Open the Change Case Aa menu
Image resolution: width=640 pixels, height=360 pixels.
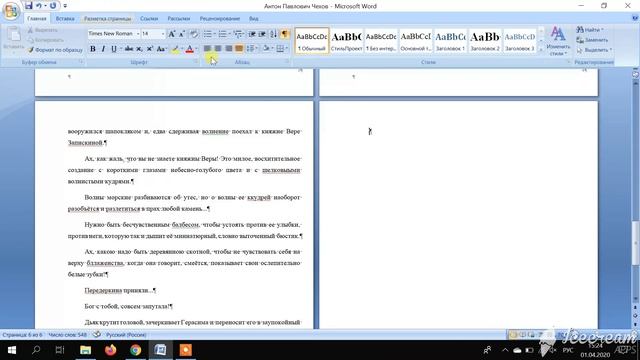click(161, 49)
